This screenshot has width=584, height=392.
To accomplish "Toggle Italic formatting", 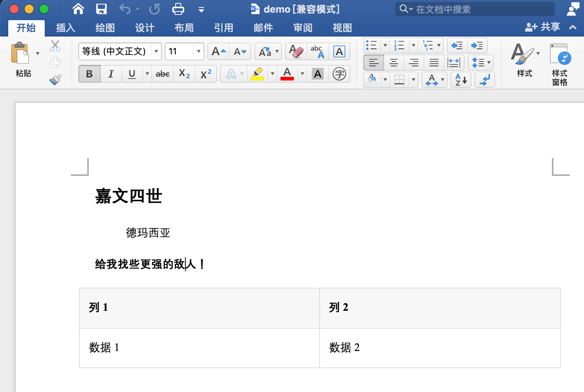I will pyautogui.click(x=111, y=74).
